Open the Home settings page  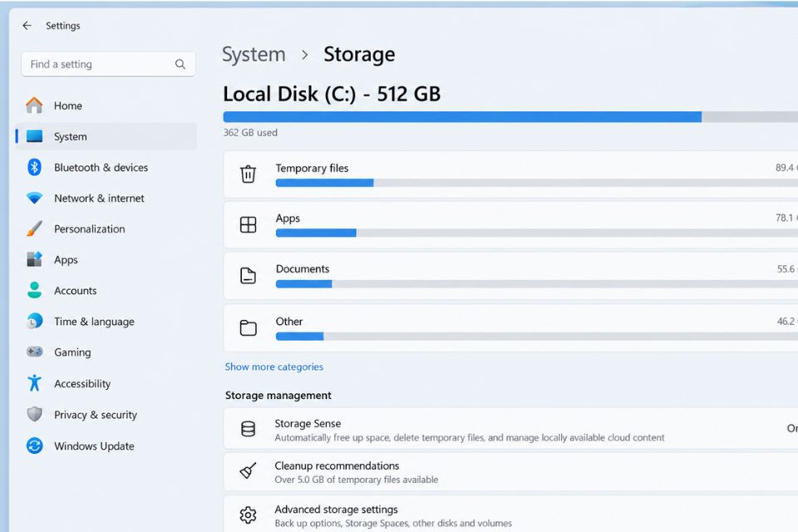tap(106, 106)
